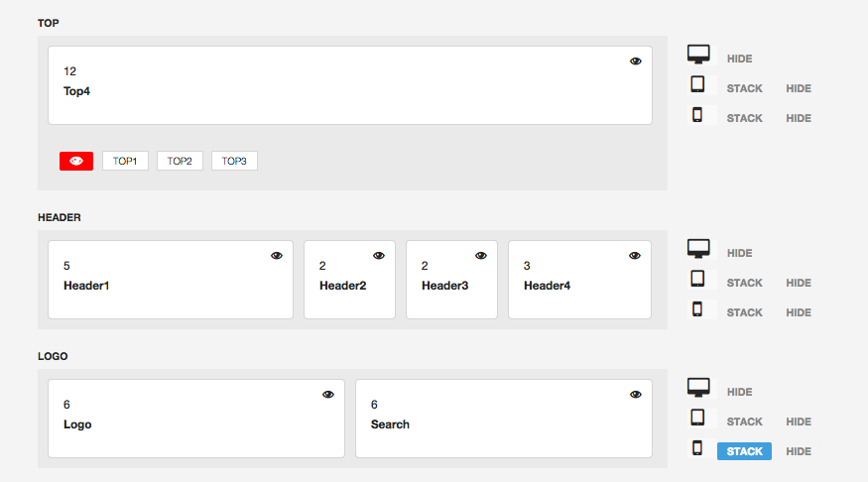The image size is (868, 482).
Task: Toggle visibility eye on Header3 block
Action: pos(481,256)
